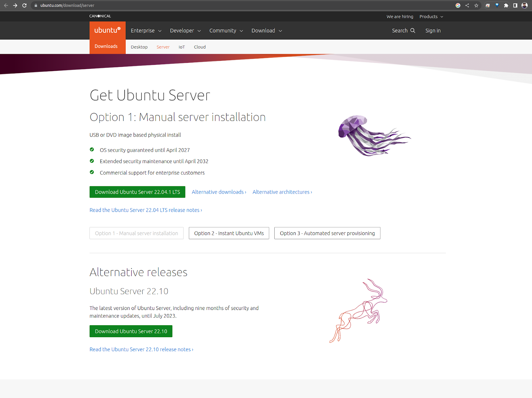
Task: Select Option 3 - Automated server provisioning
Action: (327, 233)
